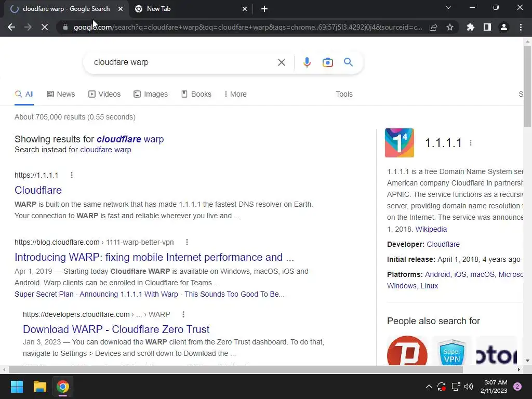The height and width of the screenshot is (399, 532).
Task: Select the New Tab browser tab
Action: coord(191,9)
